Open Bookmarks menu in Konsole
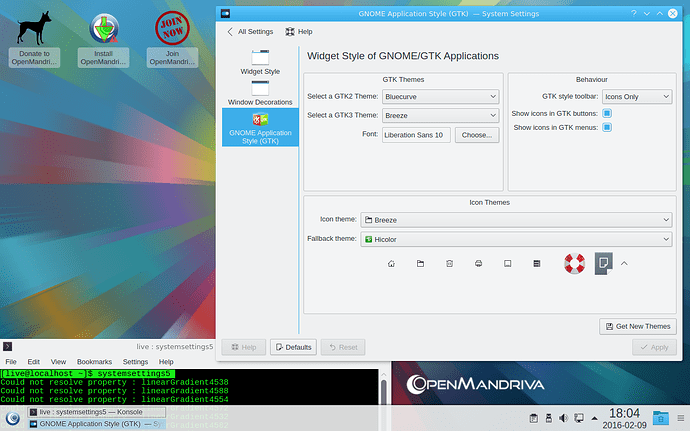The height and width of the screenshot is (431, 690). coord(95,362)
